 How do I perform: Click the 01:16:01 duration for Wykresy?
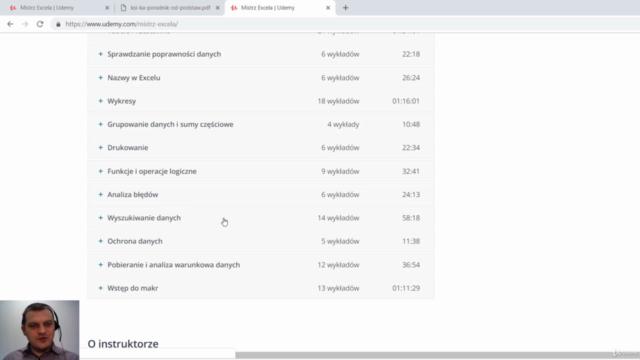click(x=406, y=101)
